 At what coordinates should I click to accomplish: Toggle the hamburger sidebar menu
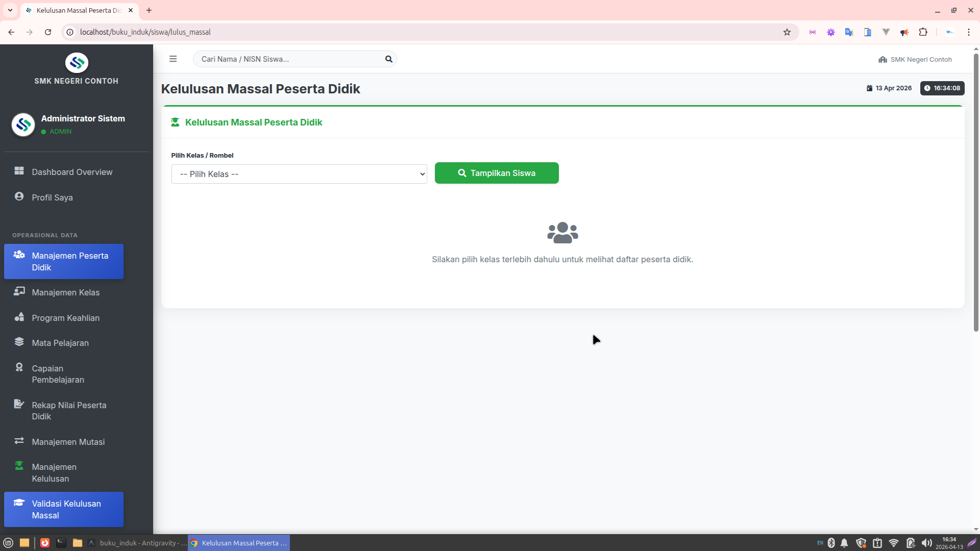173,59
